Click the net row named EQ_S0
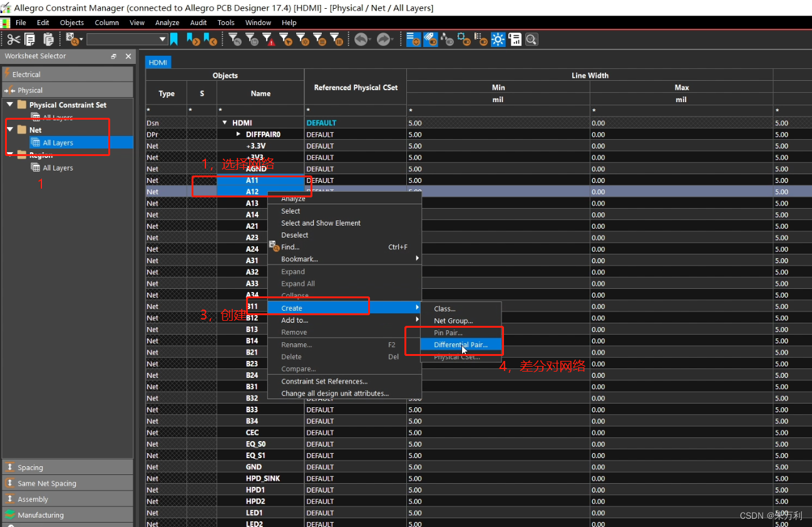This screenshot has width=812, height=527. point(255,444)
